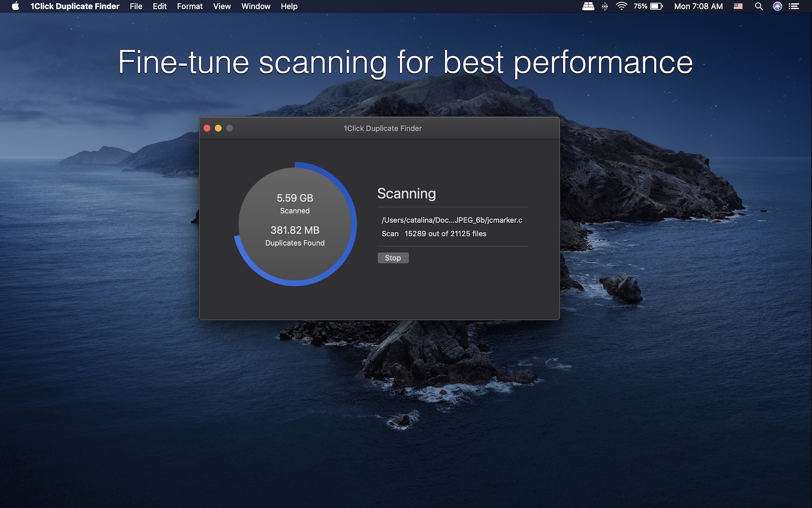Click the Scanning heading

[x=407, y=194]
